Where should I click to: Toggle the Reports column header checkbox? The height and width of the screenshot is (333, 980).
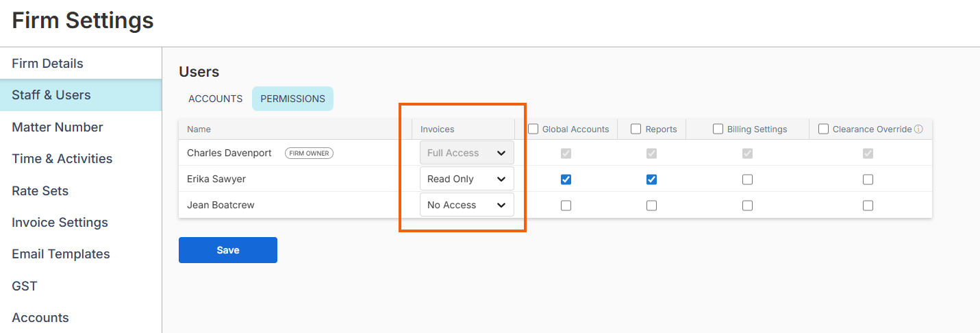pyautogui.click(x=636, y=129)
